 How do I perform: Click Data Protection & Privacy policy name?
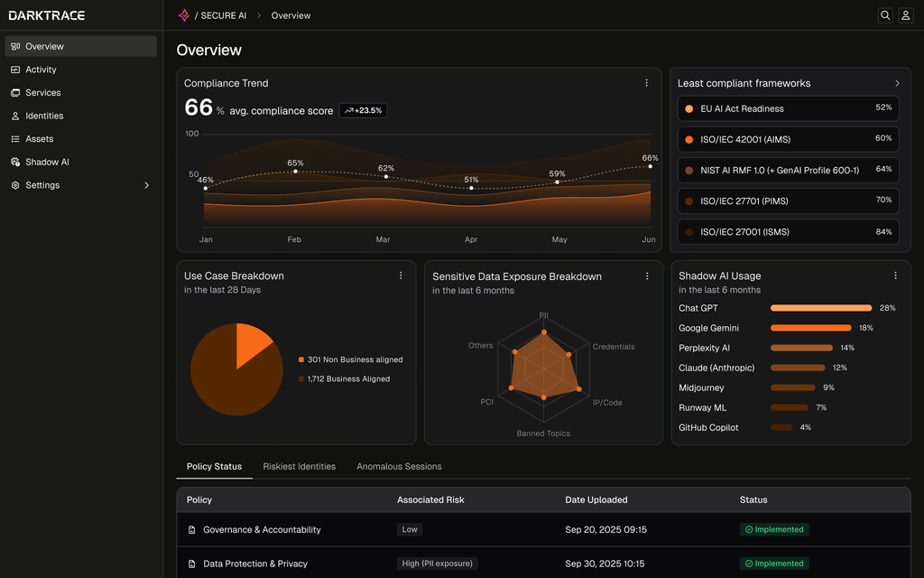(255, 564)
